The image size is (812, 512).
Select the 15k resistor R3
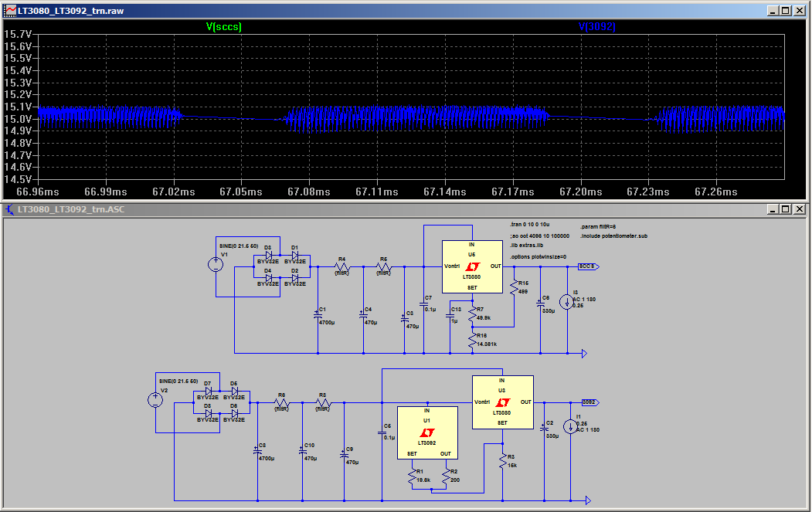(x=502, y=461)
